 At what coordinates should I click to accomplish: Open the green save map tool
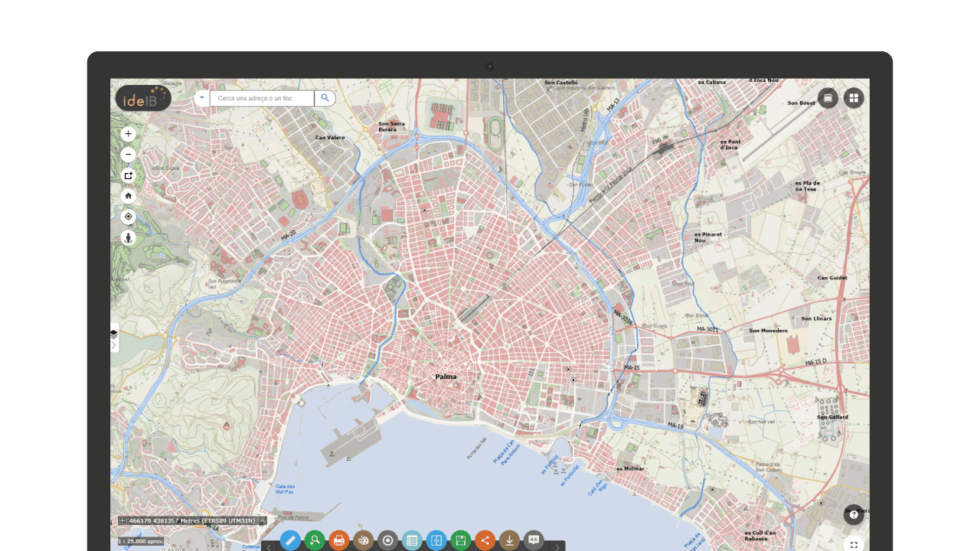[x=460, y=540]
